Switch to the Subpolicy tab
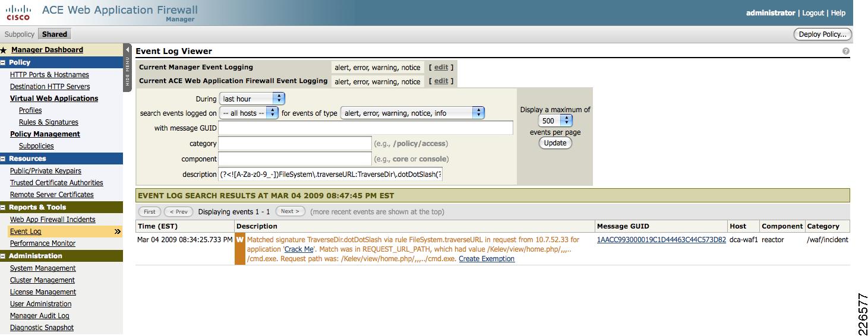Screen dimensions: 868x336 pos(20,34)
